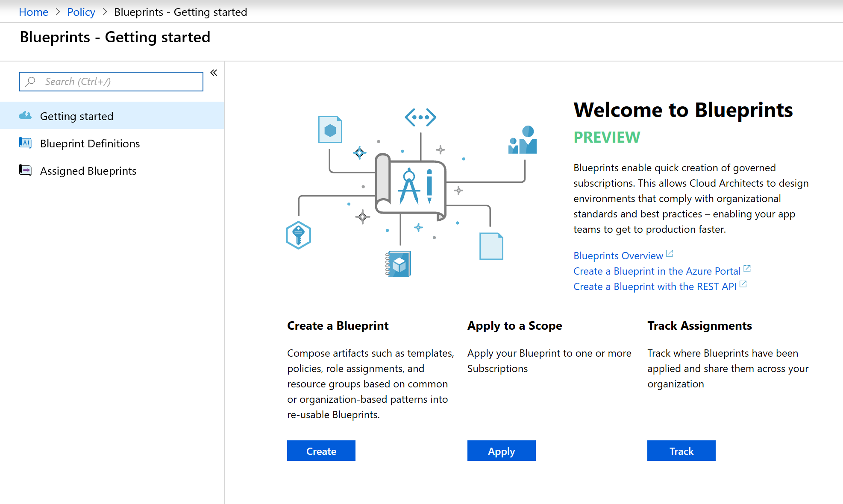
Task: Click the Getting started cloud icon
Action: [25, 115]
